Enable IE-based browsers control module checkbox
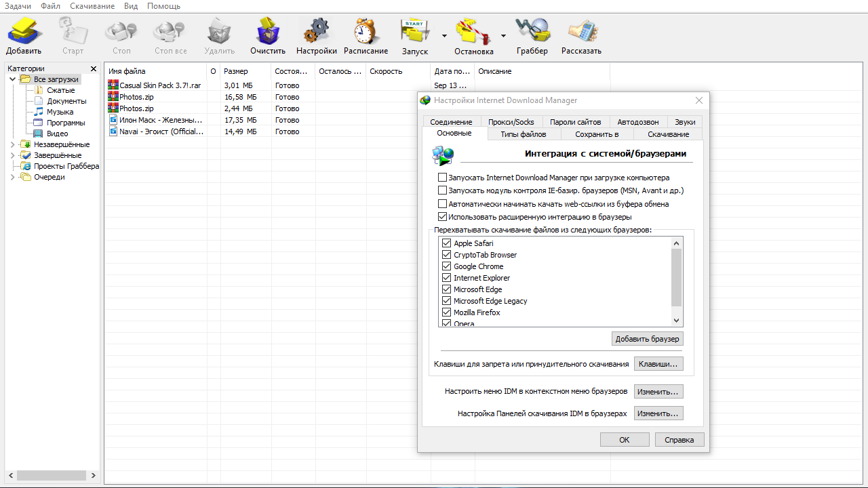The image size is (868, 488). click(x=443, y=190)
